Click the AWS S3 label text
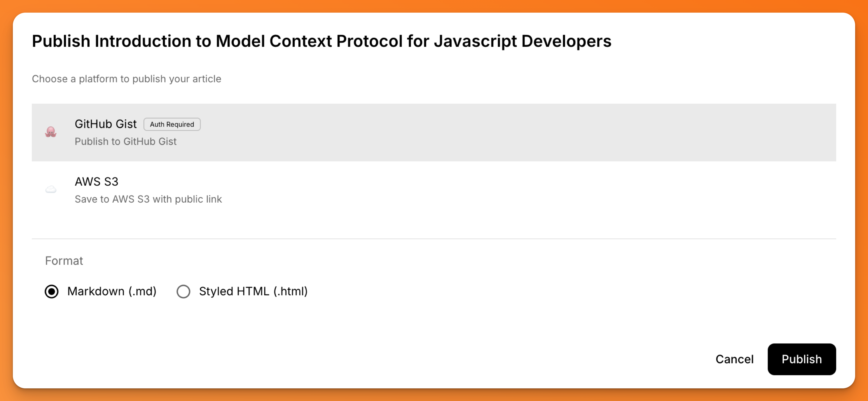868x401 pixels. tap(96, 181)
